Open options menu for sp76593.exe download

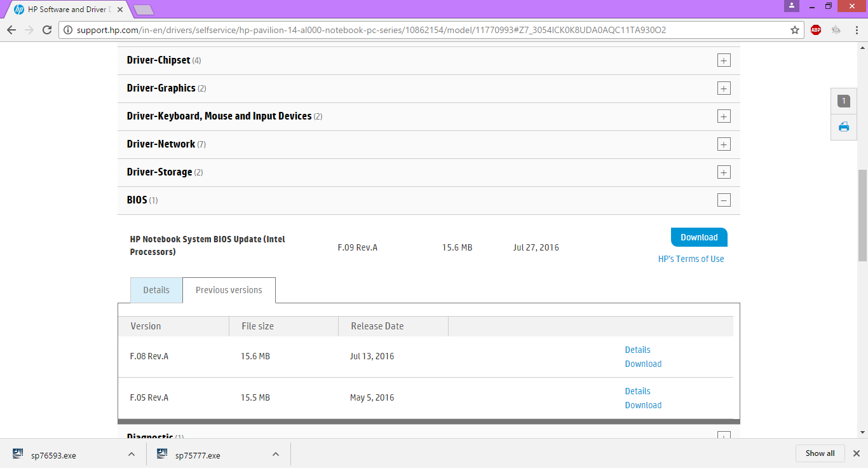[132, 454]
